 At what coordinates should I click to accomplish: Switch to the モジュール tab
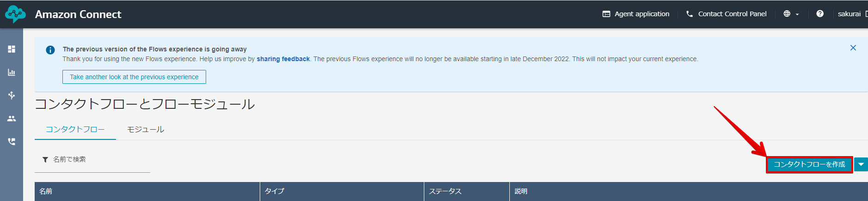[146, 129]
